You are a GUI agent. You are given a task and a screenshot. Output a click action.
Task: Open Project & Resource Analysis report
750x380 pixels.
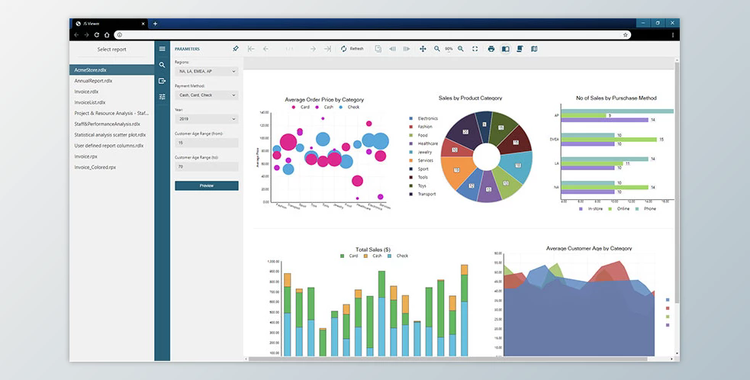tap(111, 113)
